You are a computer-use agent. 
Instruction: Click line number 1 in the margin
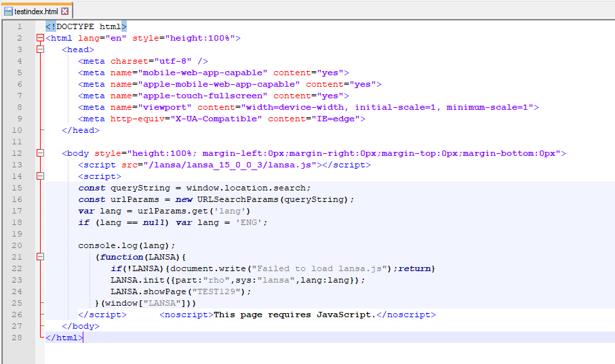click(19, 26)
